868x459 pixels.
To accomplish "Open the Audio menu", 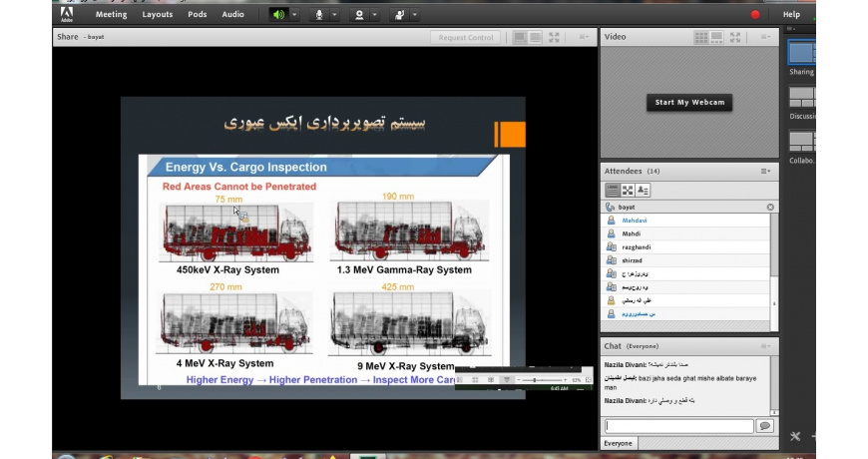I will [233, 14].
